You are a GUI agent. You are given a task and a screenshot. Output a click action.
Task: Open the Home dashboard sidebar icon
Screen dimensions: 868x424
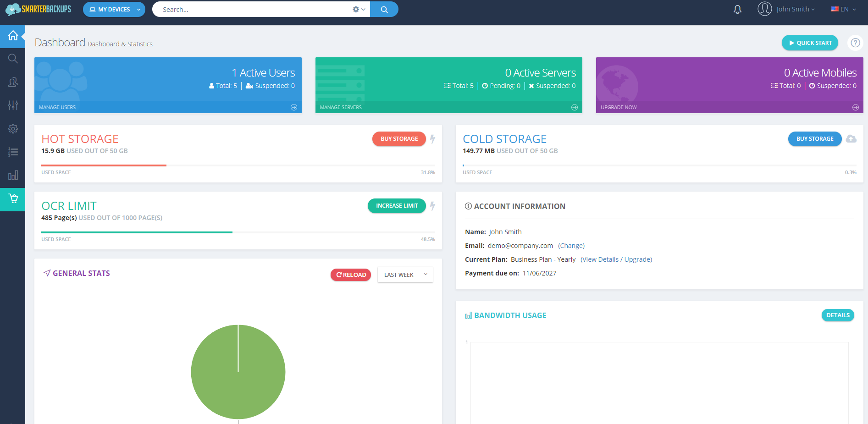click(13, 36)
